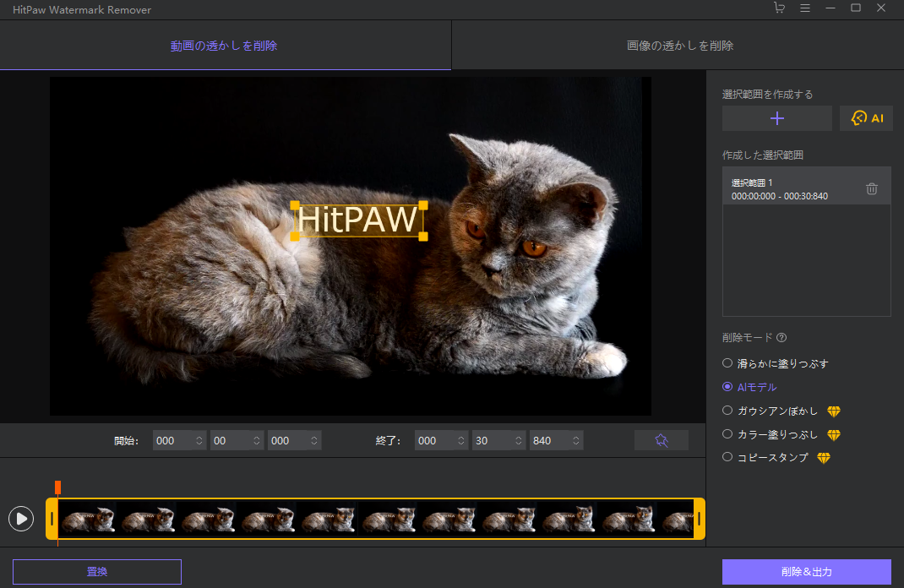
Task: Choose the カラー塗りつぶし removal mode
Action: click(727, 434)
